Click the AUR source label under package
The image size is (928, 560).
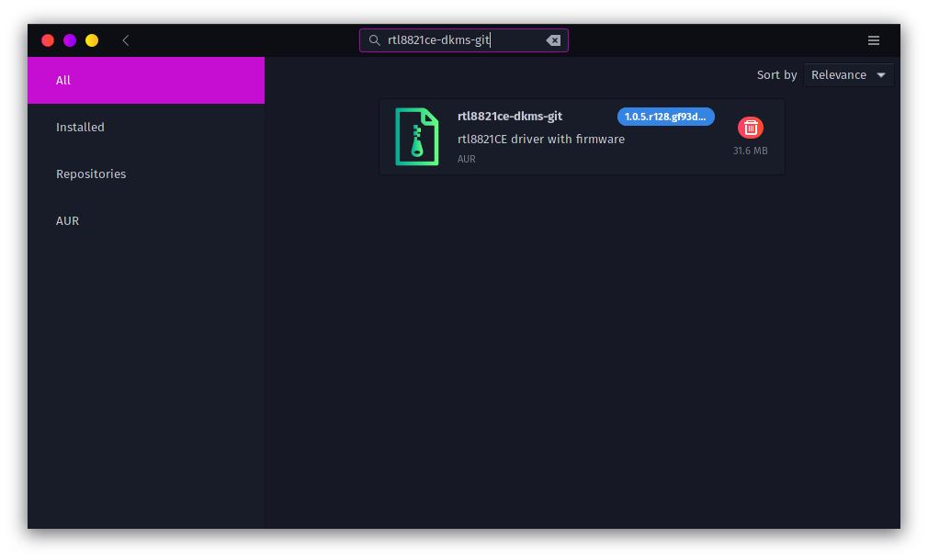pyautogui.click(x=467, y=159)
